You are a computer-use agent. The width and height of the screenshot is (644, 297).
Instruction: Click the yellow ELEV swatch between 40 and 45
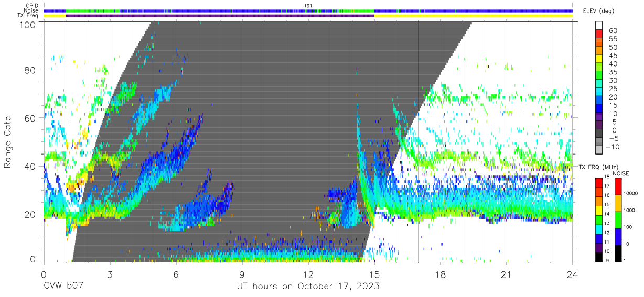pyautogui.click(x=599, y=59)
